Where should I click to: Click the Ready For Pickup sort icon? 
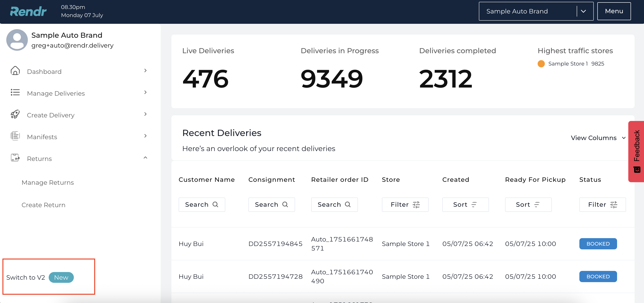pos(537,205)
